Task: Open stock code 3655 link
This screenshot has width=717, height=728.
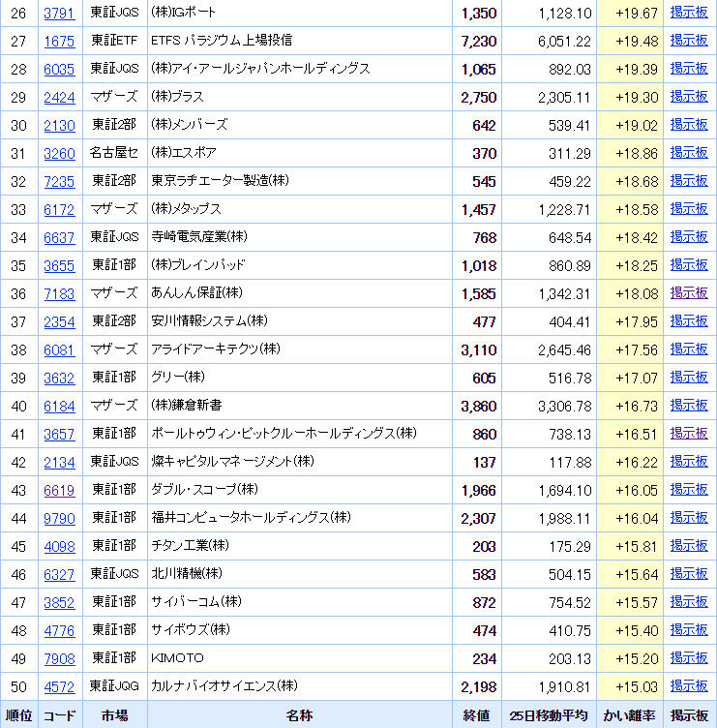Action: coord(59,266)
